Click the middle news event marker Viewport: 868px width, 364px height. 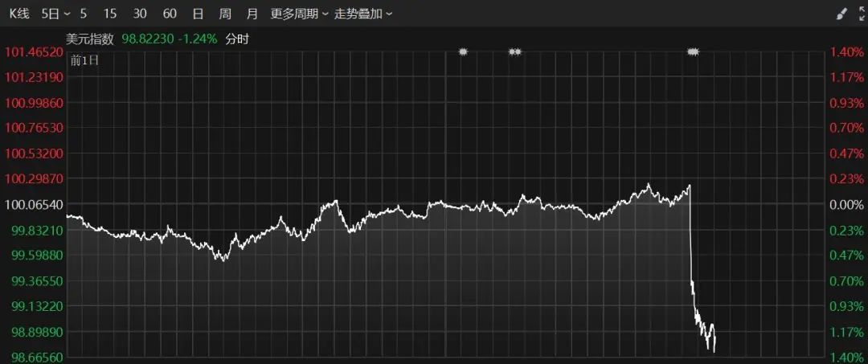click(515, 51)
